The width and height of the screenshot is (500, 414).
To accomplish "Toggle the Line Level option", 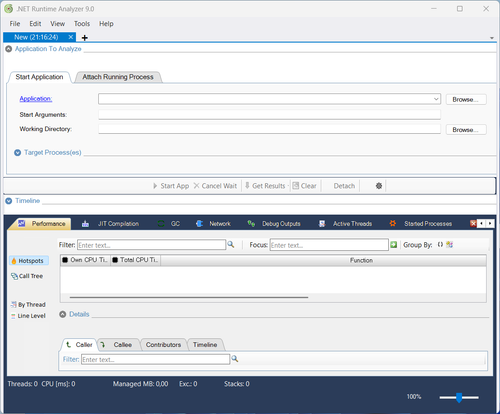I will tap(28, 316).
